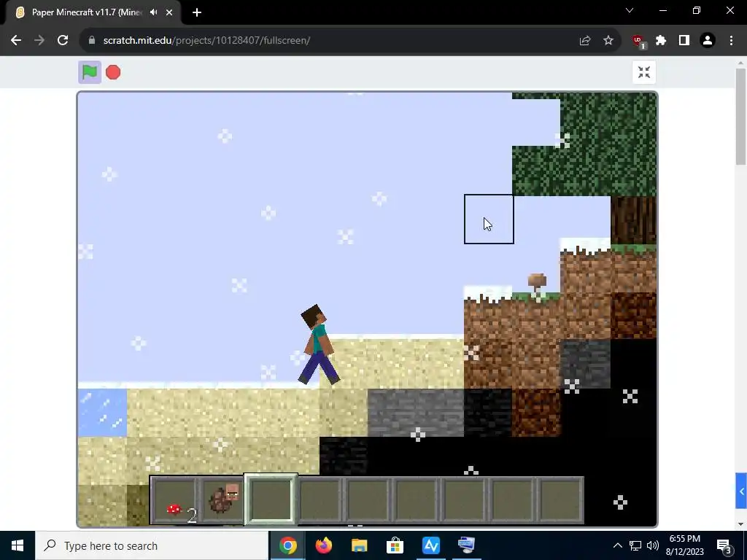Open the volume control in the tray
747x560 pixels.
point(653,545)
